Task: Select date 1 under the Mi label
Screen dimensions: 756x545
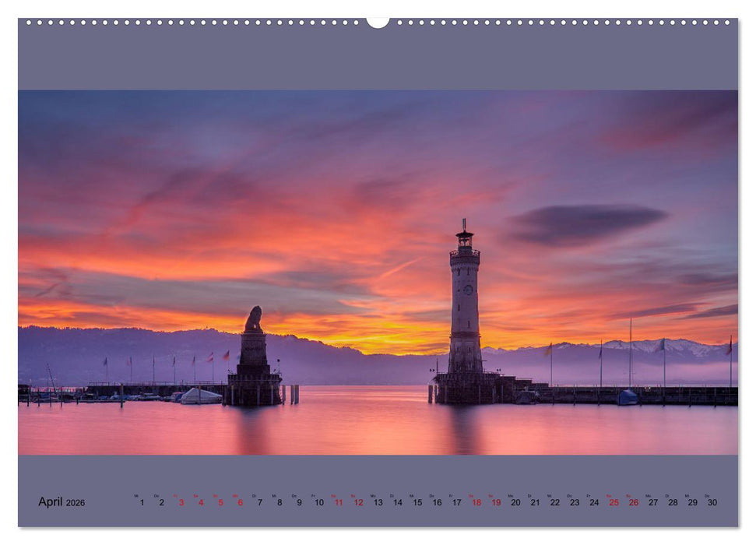Action: point(143,504)
